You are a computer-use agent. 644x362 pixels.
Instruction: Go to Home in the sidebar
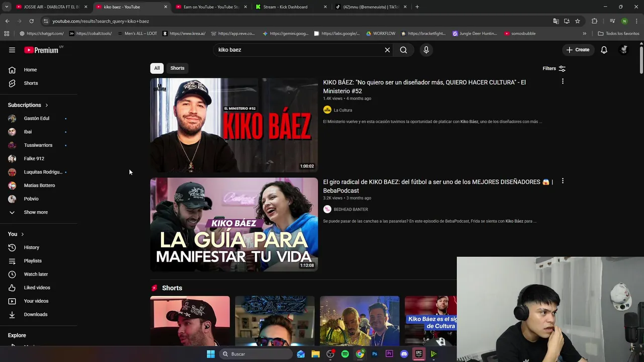(x=30, y=70)
